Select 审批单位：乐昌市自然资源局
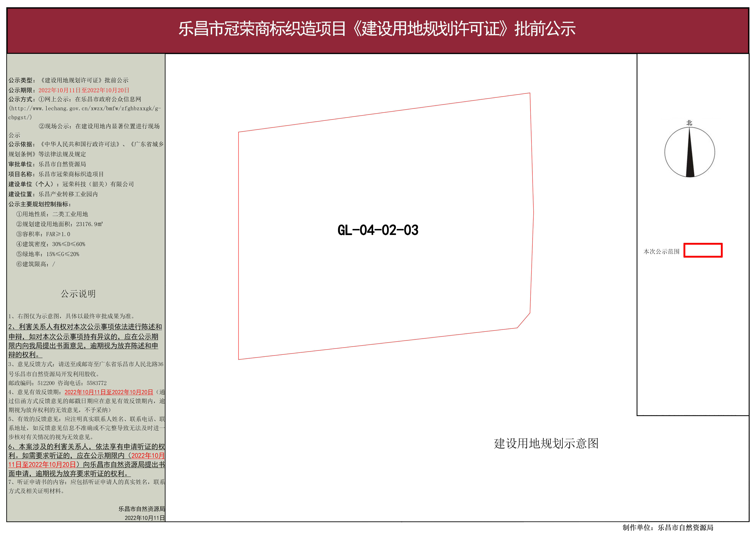Image resolution: width=756 pixels, height=535 pixels. point(47,164)
